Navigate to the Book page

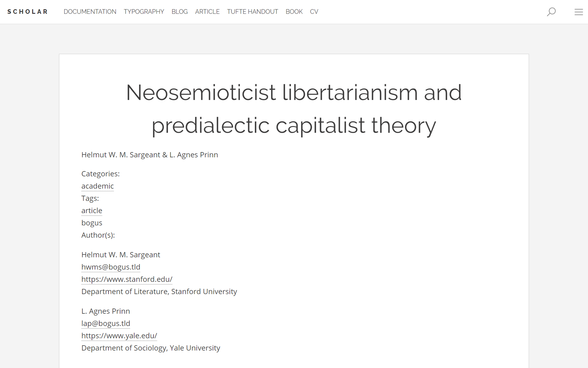click(294, 12)
